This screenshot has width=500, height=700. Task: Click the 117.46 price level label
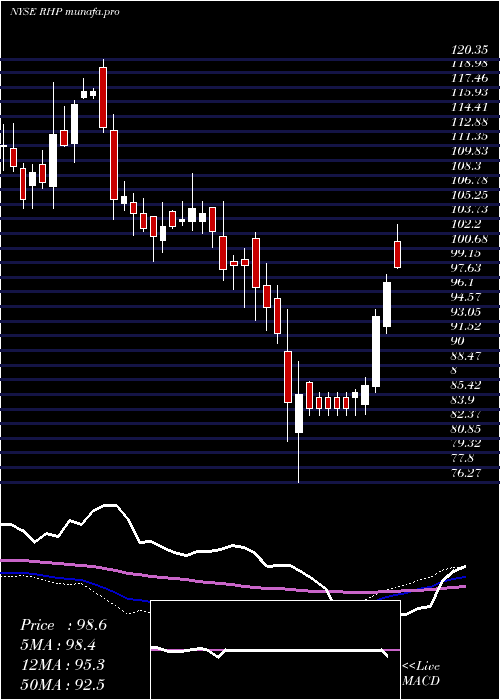[470, 79]
